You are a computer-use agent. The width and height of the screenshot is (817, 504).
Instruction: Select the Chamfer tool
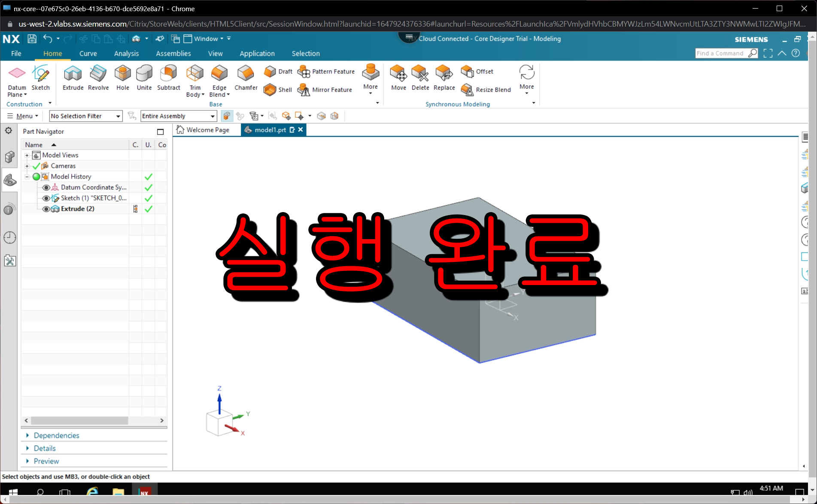pyautogui.click(x=245, y=78)
